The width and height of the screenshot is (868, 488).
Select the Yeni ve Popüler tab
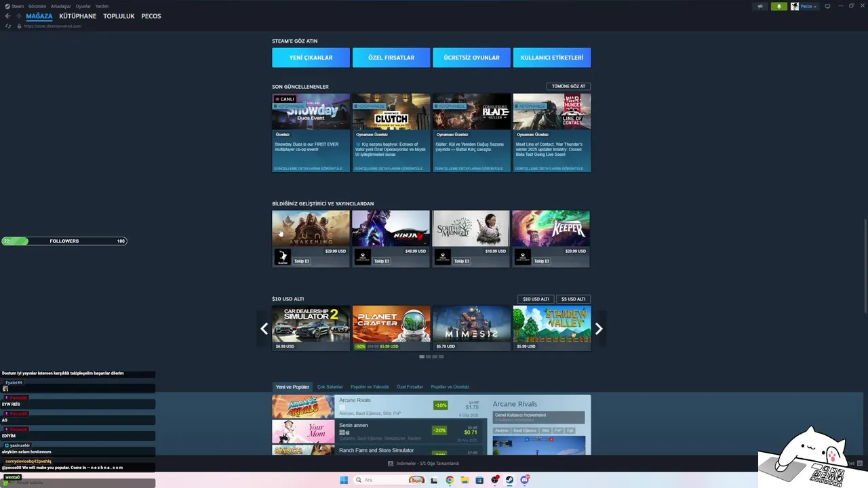(292, 387)
